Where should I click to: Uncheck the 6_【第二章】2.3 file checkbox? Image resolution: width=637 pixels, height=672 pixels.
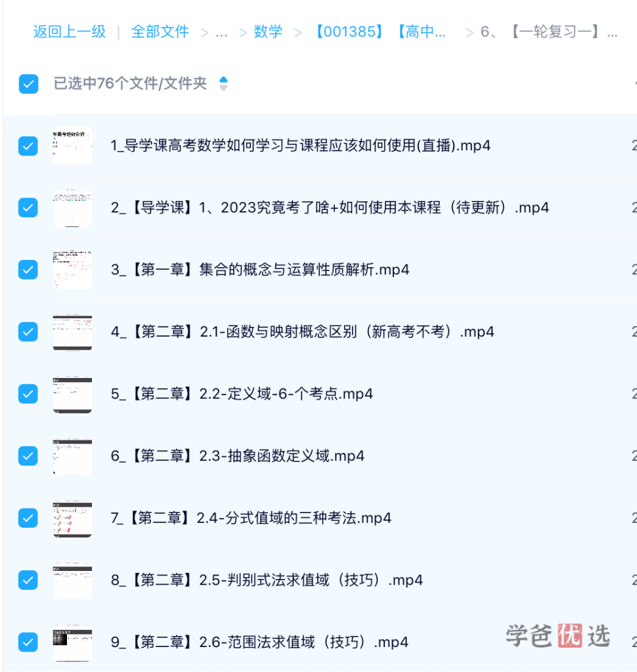(28, 456)
